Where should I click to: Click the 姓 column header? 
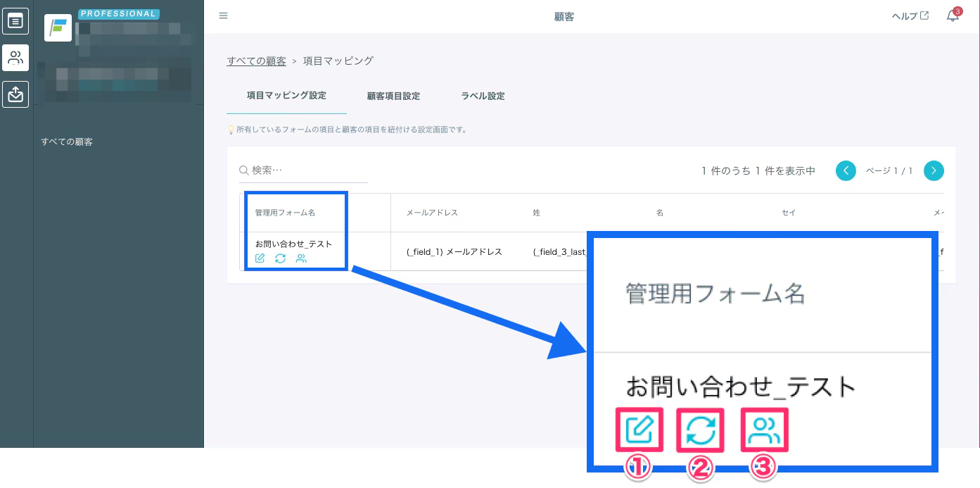(x=537, y=212)
